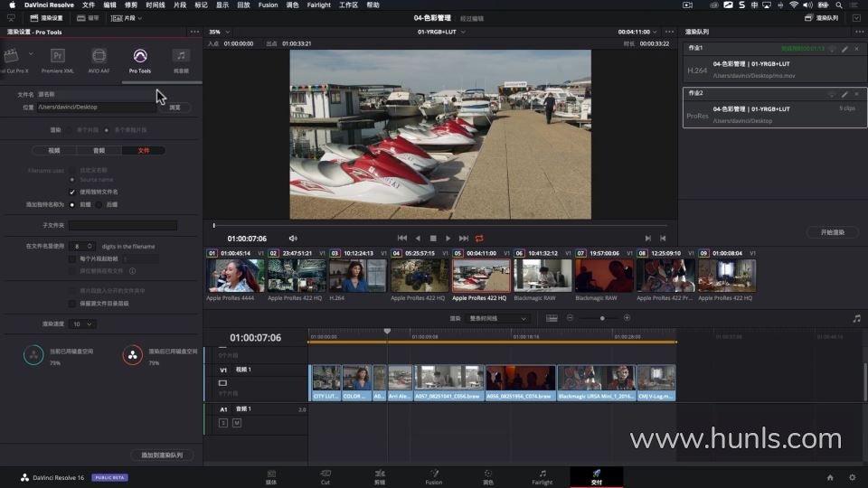This screenshot has width=868, height=488.
Task: Adjust the timeline zoom slider
Action: pyautogui.click(x=602, y=318)
